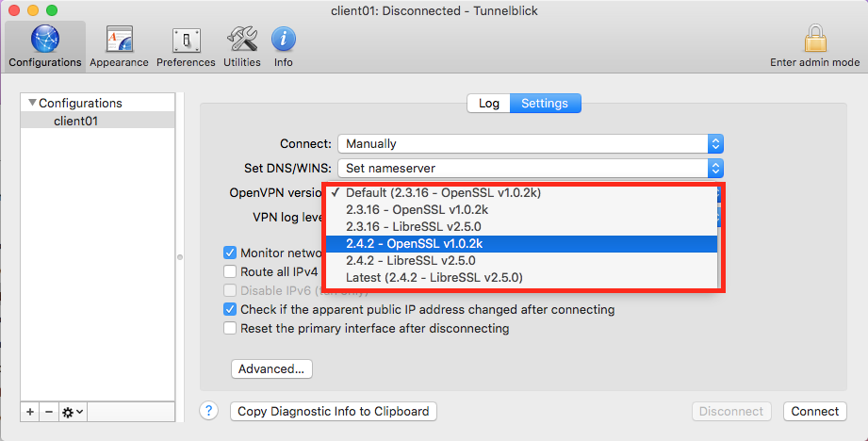Open the Configurations toolbar pane
This screenshot has height=441, width=868.
tap(44, 46)
